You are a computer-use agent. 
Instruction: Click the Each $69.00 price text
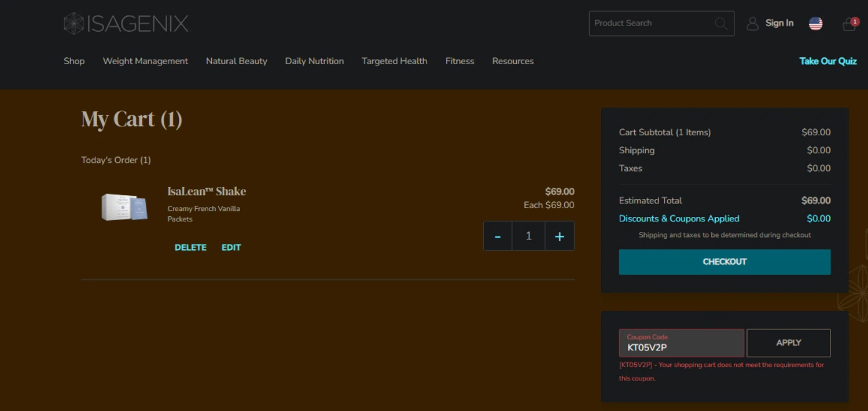click(x=549, y=205)
